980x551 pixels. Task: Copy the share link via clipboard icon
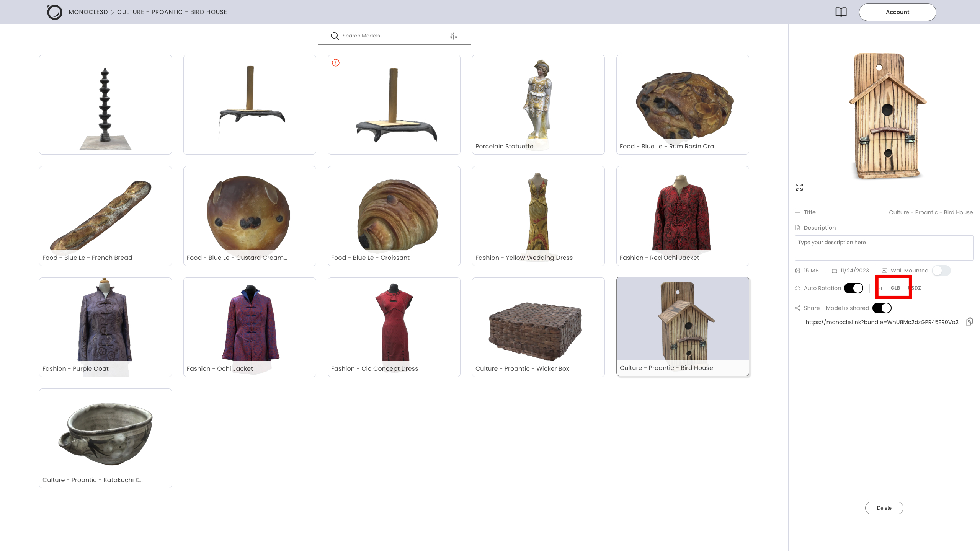point(969,322)
